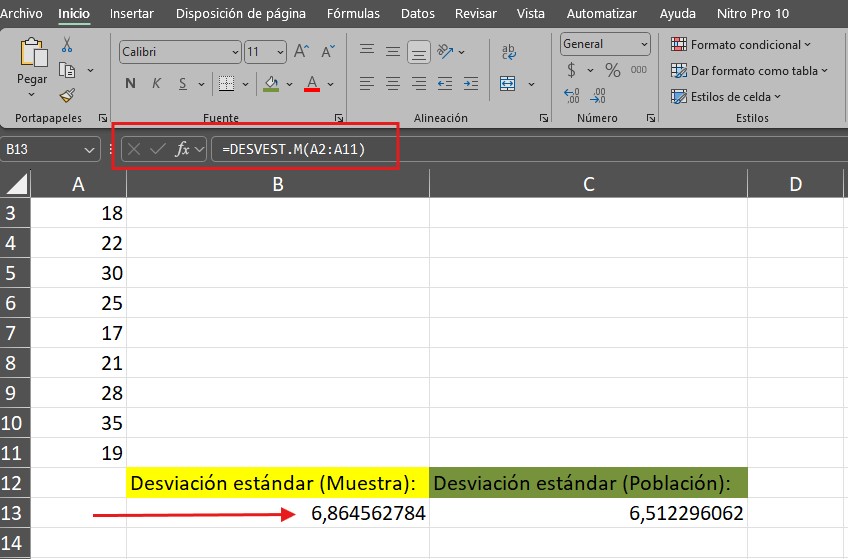Apply percent style format
Image resolution: width=848 pixels, height=559 pixels.
pyautogui.click(x=613, y=70)
